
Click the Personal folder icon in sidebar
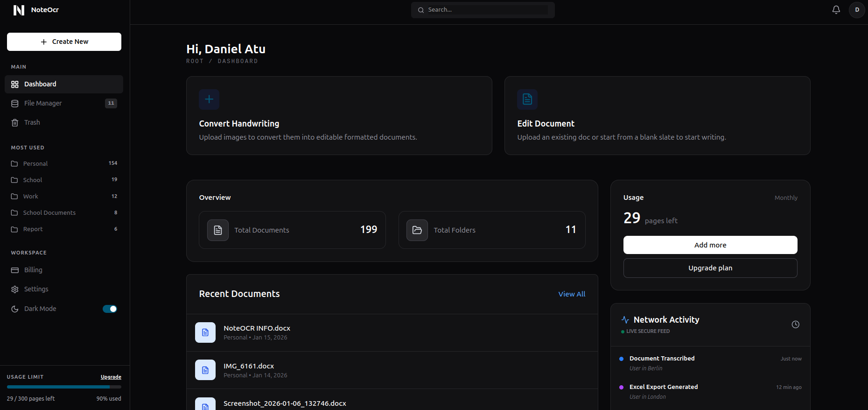(x=14, y=164)
